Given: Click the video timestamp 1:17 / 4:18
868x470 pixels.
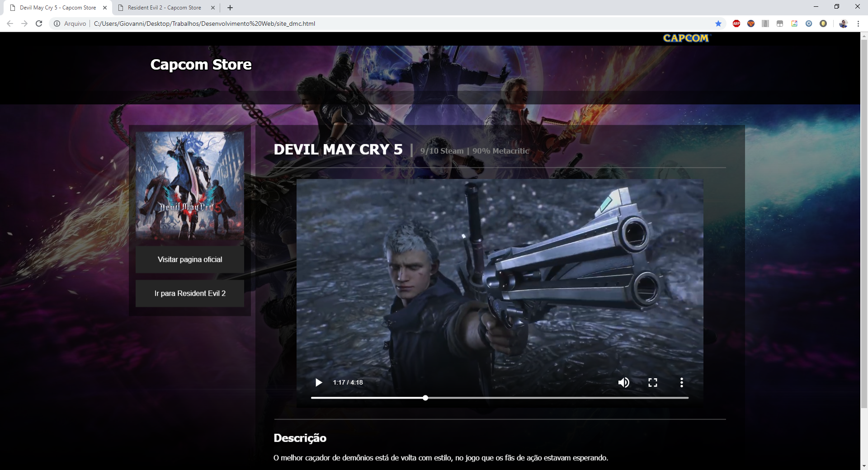Looking at the screenshot, I should click(348, 382).
